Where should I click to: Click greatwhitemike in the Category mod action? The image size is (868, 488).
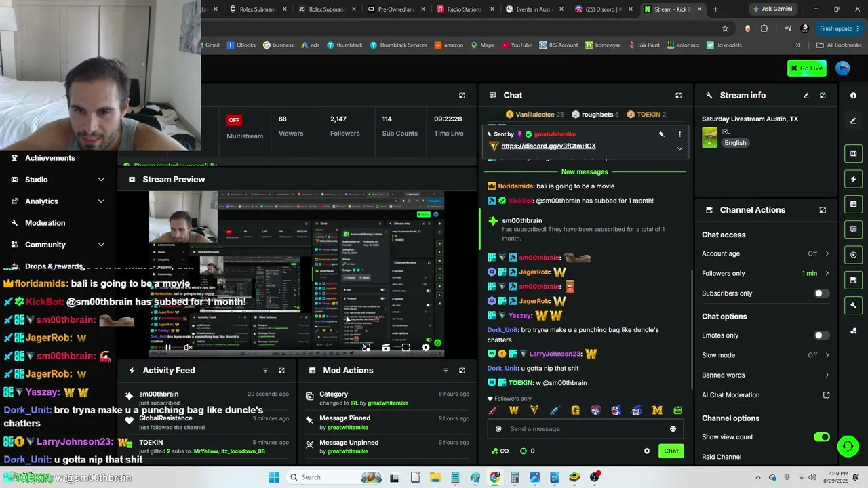tap(388, 403)
